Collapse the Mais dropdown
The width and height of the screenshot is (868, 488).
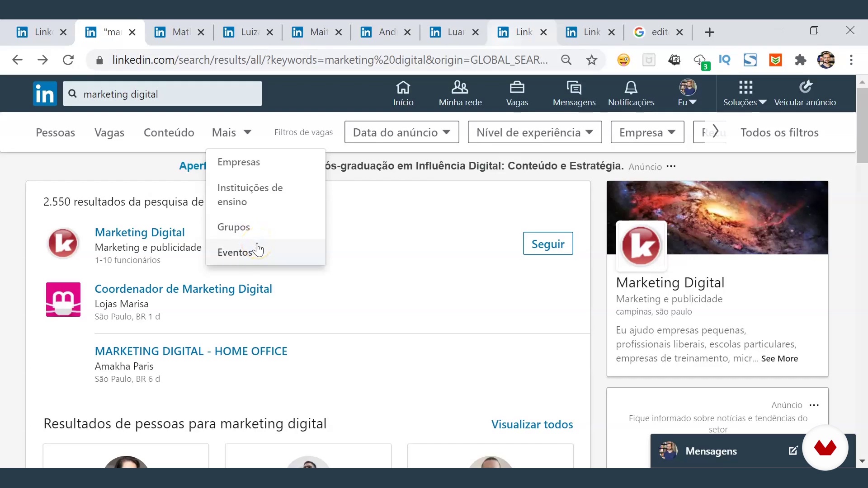(x=231, y=132)
